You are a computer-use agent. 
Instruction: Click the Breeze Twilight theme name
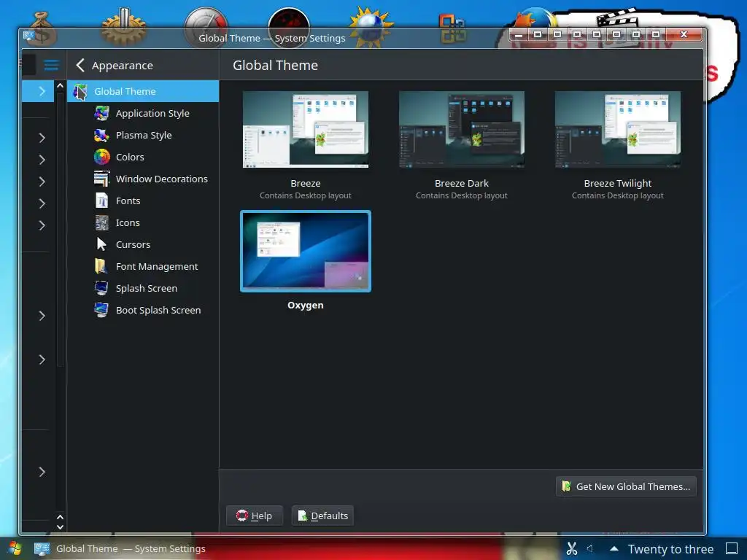pyautogui.click(x=618, y=183)
